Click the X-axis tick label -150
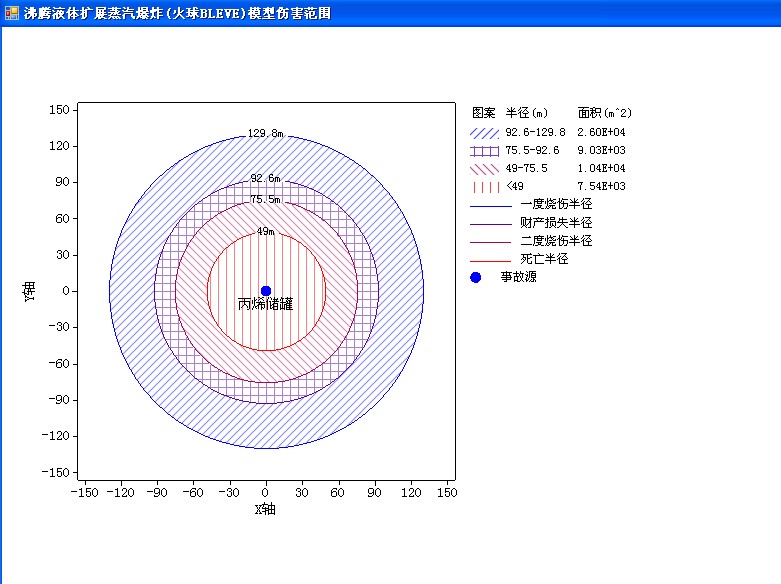 (84, 492)
